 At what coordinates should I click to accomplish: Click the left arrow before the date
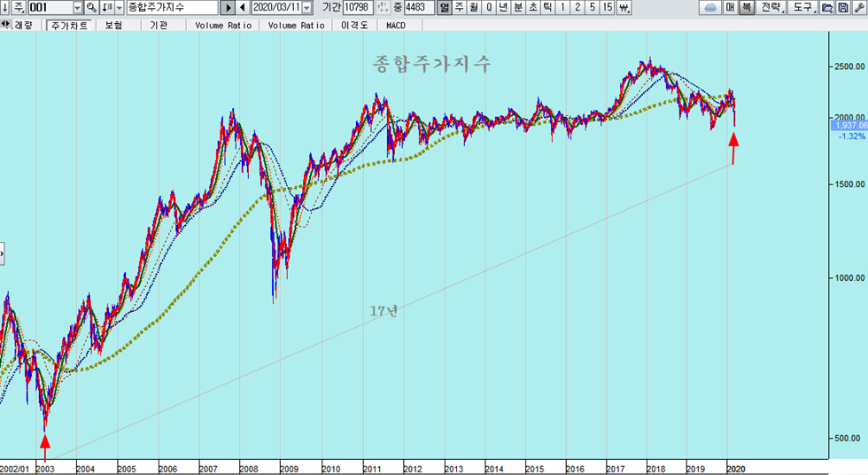point(242,7)
